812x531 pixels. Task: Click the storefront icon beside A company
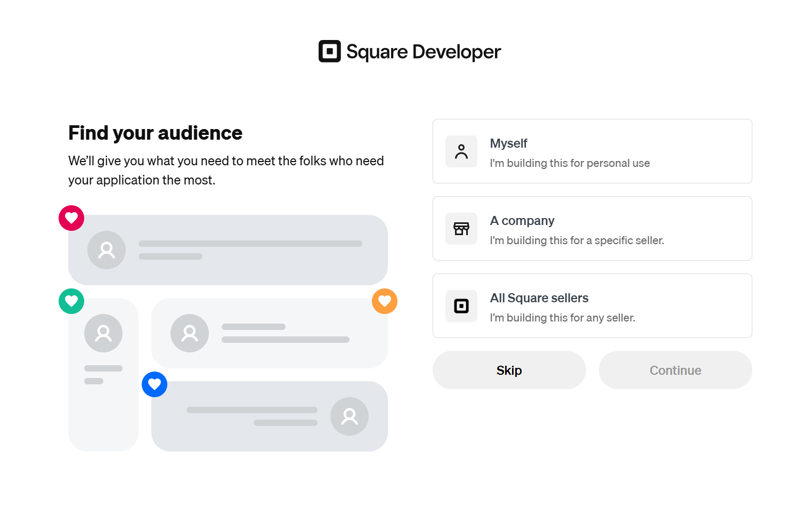[461, 229]
